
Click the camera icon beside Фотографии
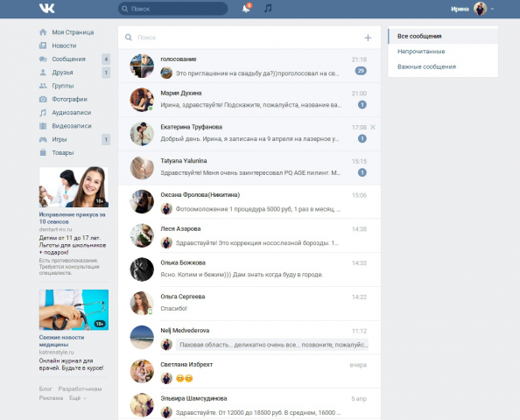click(x=43, y=99)
